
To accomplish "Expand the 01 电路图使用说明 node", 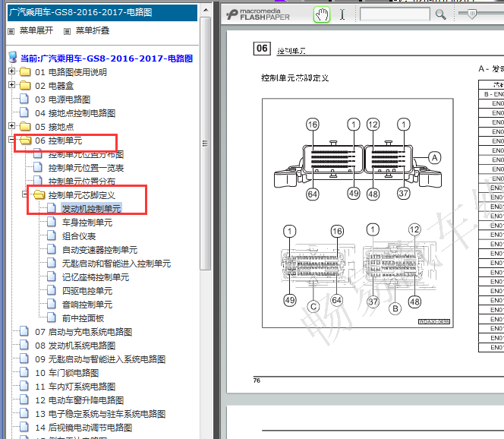I will pos(11,71).
